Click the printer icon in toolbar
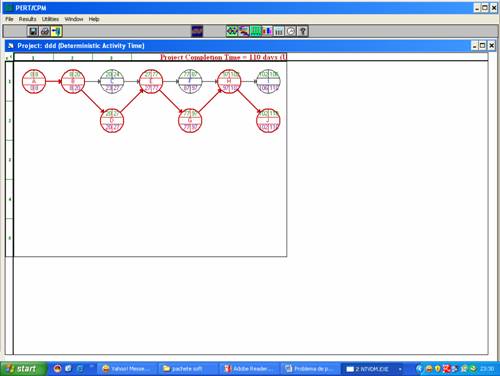This screenshot has width=500, height=376. tap(45, 31)
